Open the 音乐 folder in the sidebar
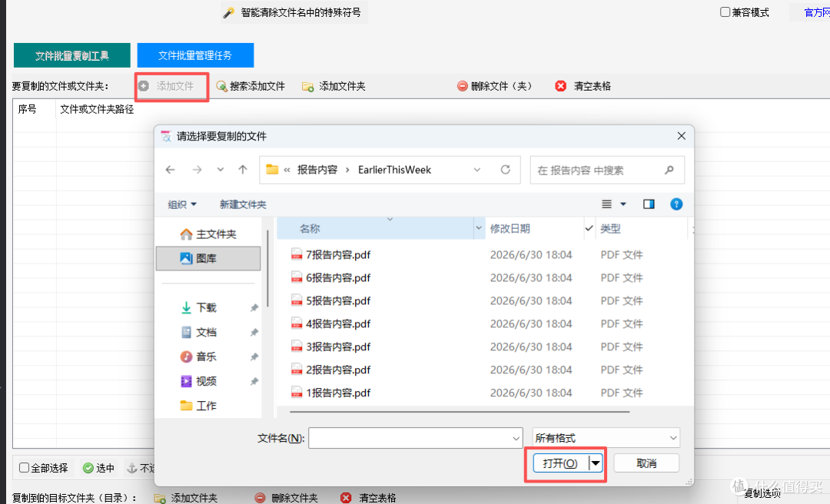This screenshot has height=504, width=830. click(x=200, y=356)
